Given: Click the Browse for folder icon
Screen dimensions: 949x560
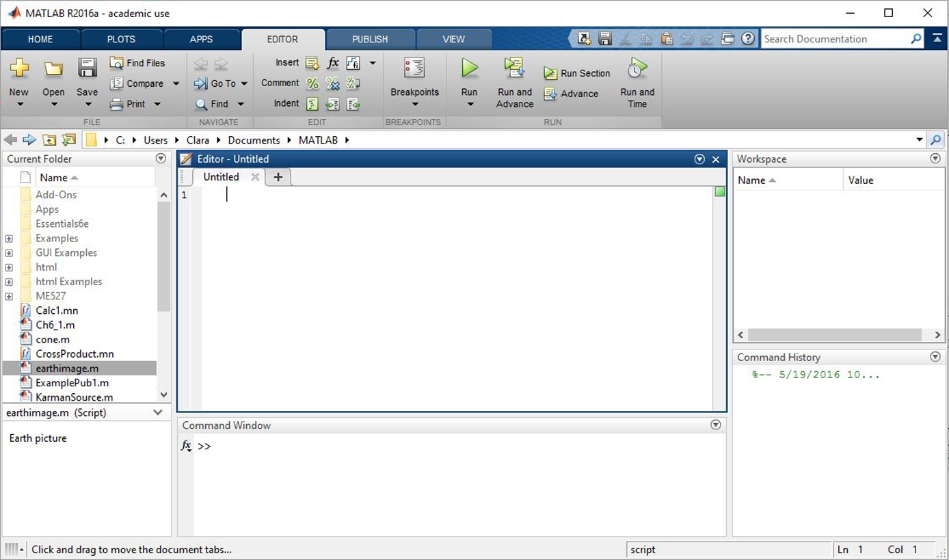Looking at the screenshot, I should coord(69,140).
